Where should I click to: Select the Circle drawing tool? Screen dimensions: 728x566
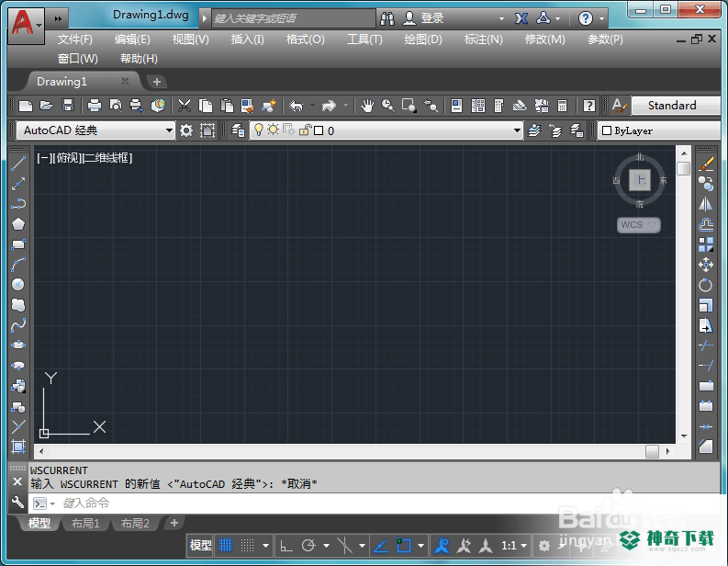click(18, 285)
